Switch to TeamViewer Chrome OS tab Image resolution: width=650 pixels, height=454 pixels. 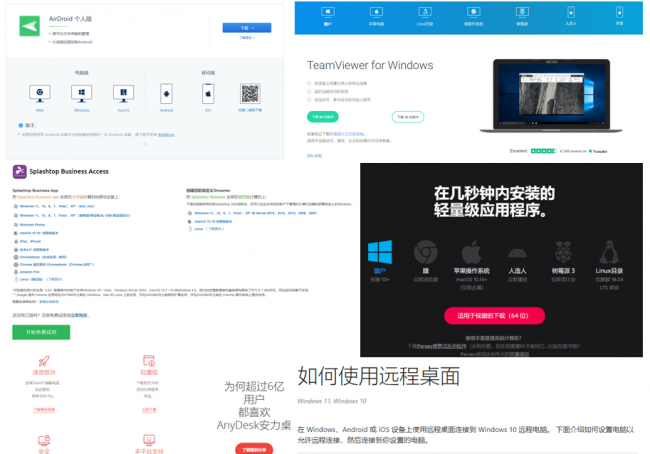point(473,16)
